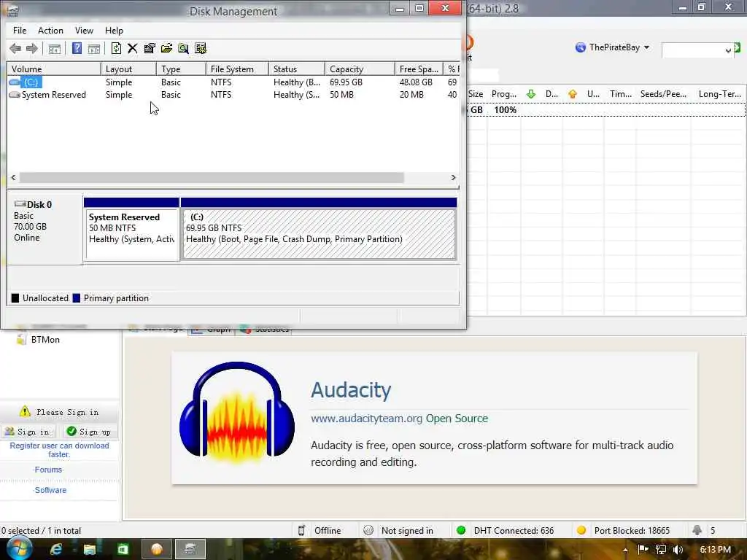Open the Forums link in BitComet sidebar
747x560 pixels.
tap(48, 470)
